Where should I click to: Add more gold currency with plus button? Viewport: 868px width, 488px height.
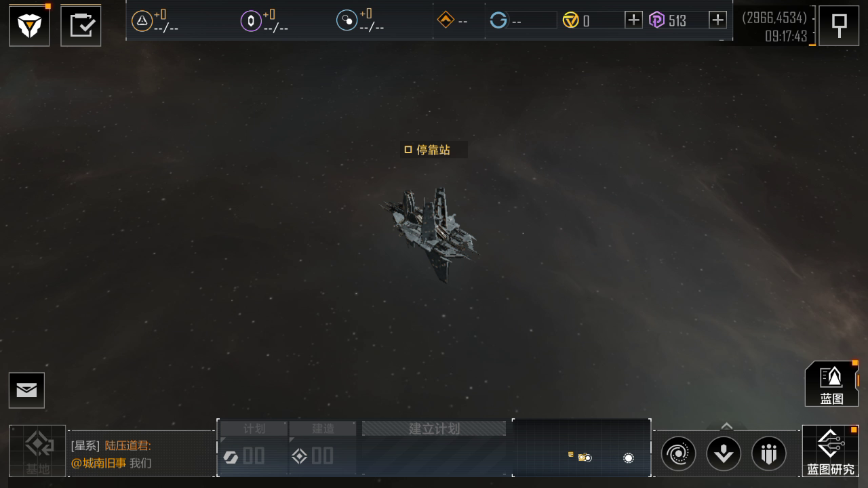(x=633, y=20)
